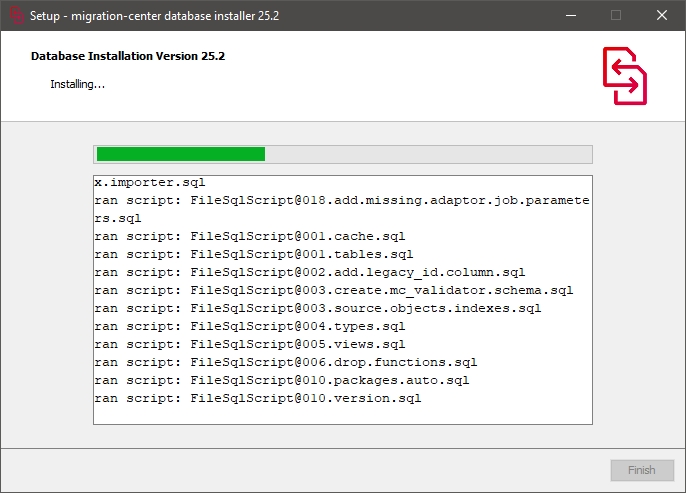Click the green installation progress bar

coord(180,154)
